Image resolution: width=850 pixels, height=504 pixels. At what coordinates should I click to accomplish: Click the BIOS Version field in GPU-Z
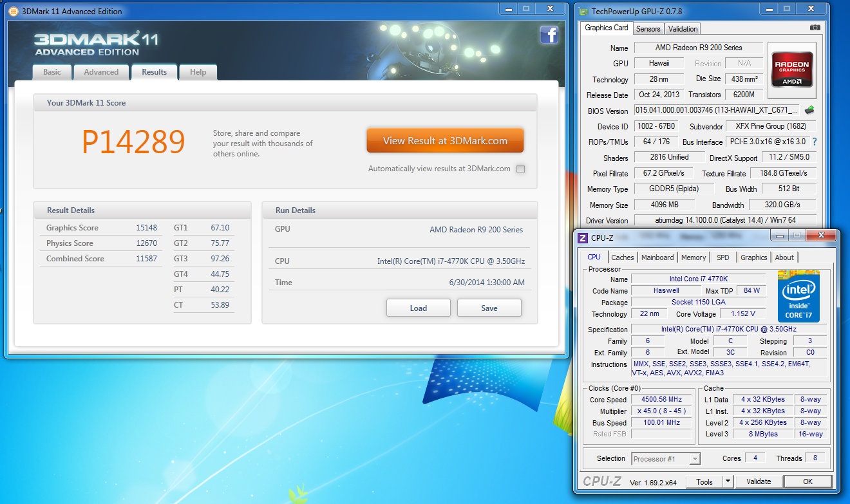coord(717,110)
